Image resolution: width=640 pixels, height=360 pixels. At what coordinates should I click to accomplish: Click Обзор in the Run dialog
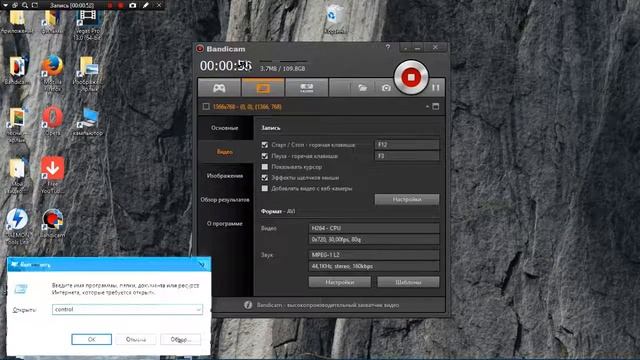[180, 339]
